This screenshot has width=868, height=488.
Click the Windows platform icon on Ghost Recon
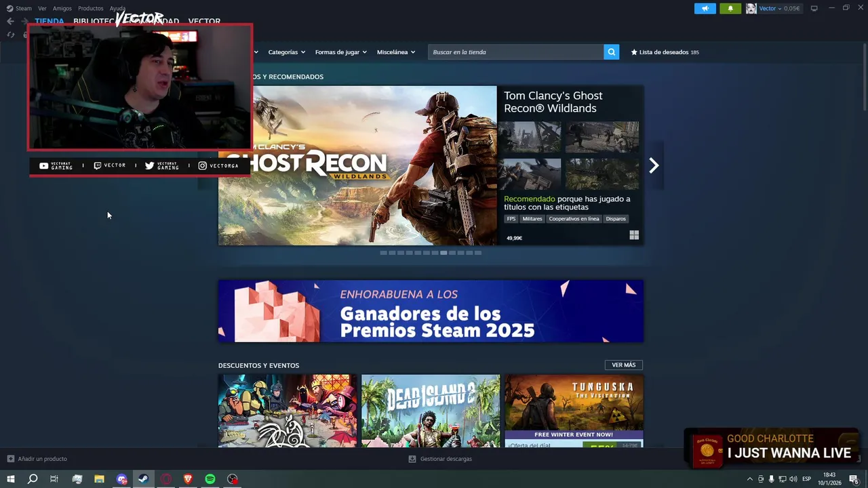pos(634,235)
